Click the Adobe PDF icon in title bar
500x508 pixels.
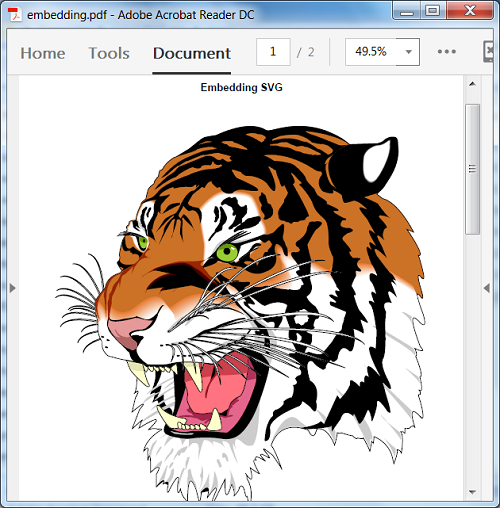(x=14, y=15)
